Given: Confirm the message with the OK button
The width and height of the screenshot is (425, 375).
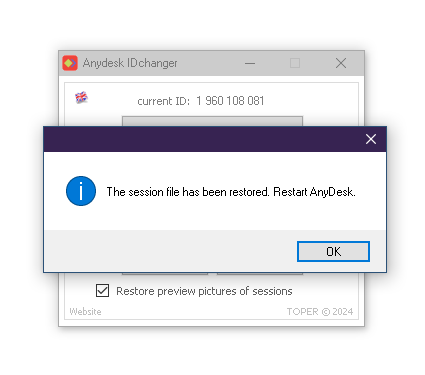Looking at the screenshot, I should tap(333, 251).
